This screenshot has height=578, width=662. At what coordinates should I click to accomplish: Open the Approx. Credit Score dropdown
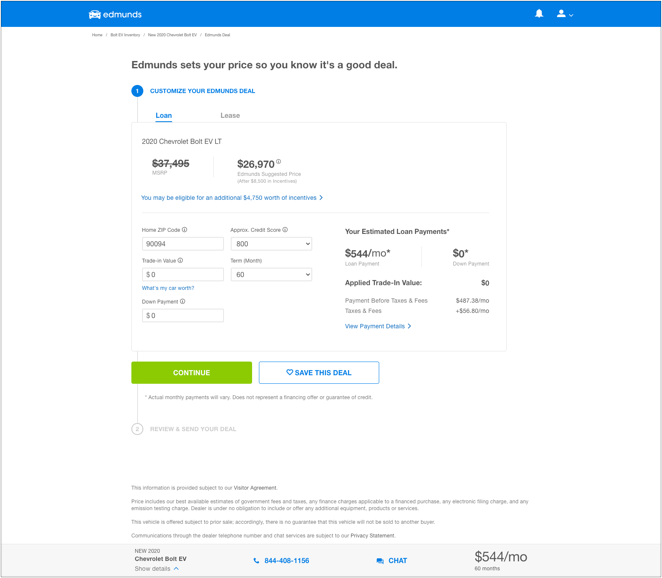click(x=271, y=244)
